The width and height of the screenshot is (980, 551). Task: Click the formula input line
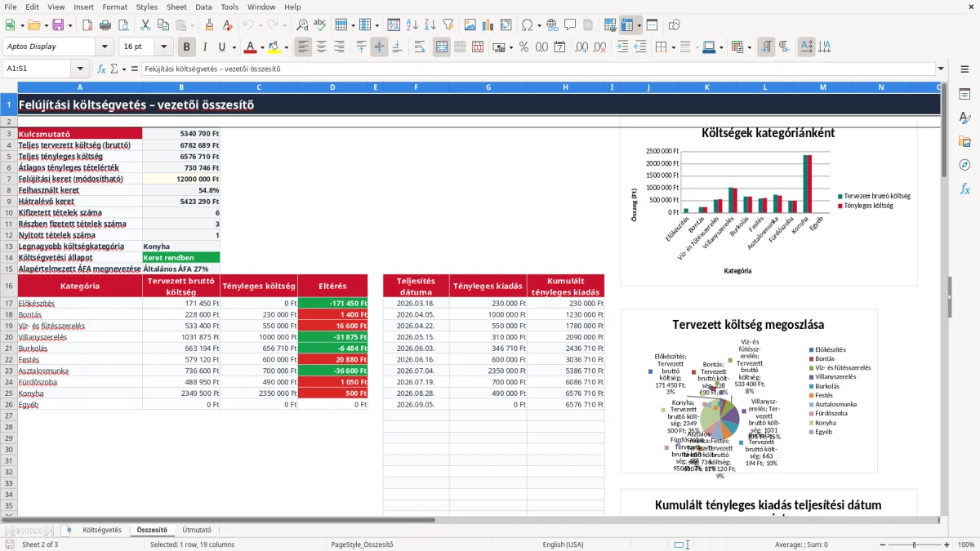click(x=537, y=69)
